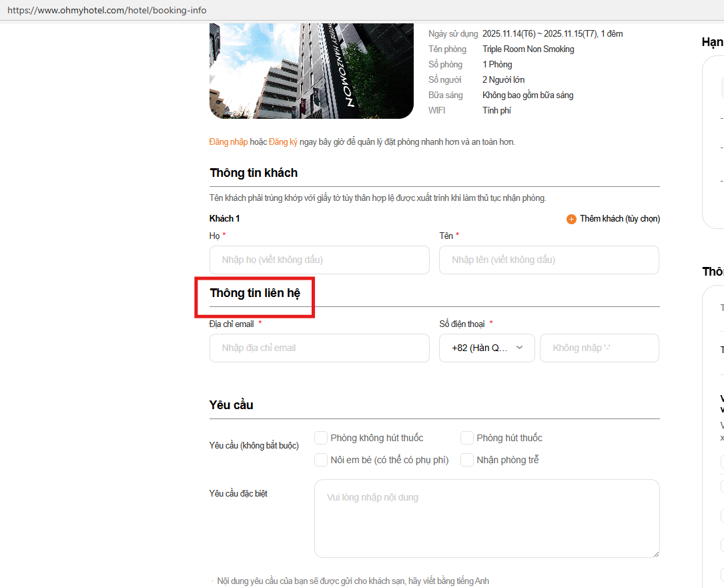
Task: Check 'Phòng không hút thuốc' option
Action: click(321, 437)
